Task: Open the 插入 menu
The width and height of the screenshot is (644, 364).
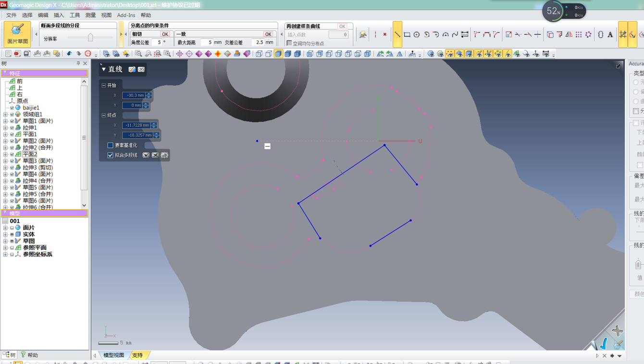Action: (59, 15)
